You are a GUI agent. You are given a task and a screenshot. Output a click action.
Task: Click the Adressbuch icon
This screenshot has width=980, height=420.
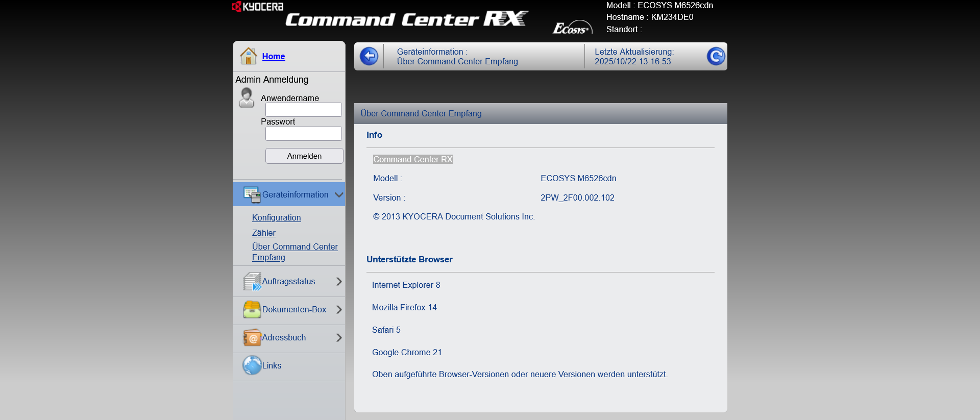(252, 337)
